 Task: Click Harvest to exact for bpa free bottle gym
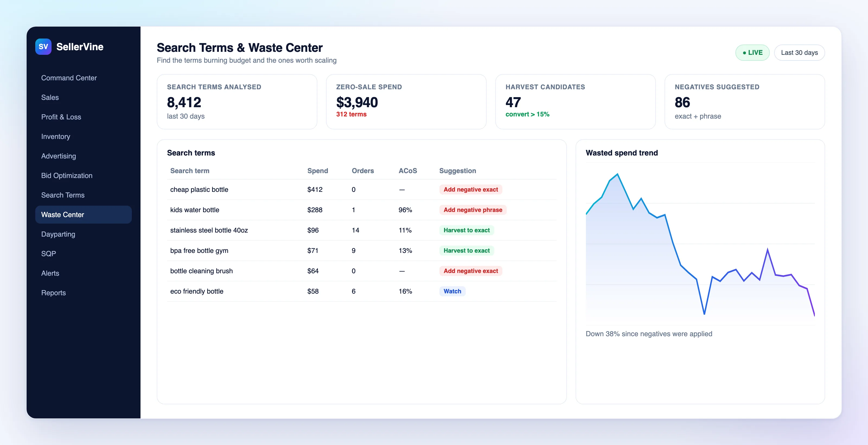[466, 250]
